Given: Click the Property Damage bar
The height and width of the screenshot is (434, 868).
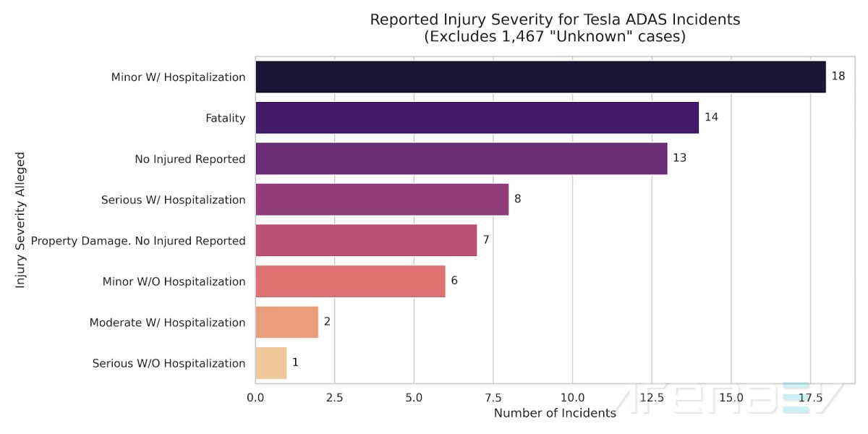Looking at the screenshot, I should 366,241.
